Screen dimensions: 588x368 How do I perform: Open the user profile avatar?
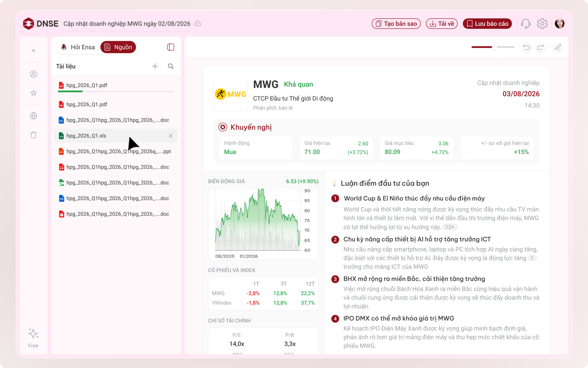point(559,24)
